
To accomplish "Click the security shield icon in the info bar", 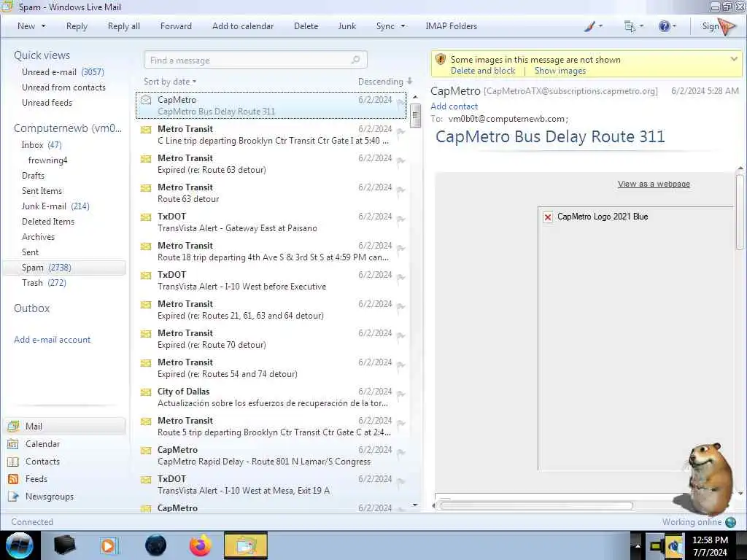I will coord(441,60).
